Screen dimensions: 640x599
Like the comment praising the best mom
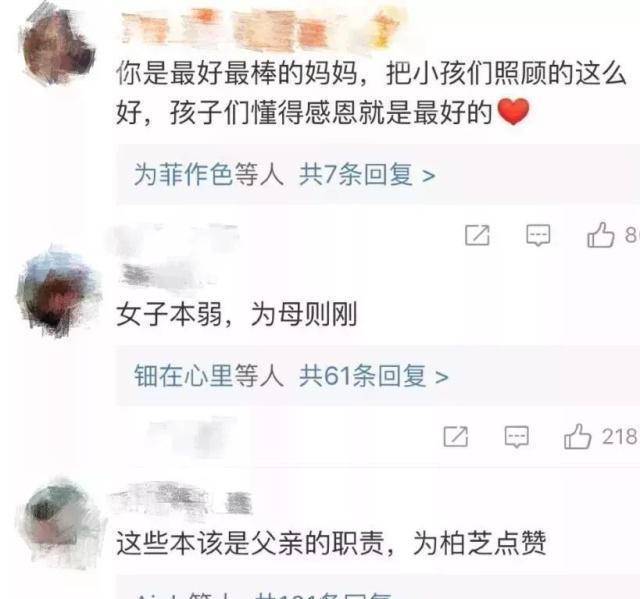tap(600, 235)
